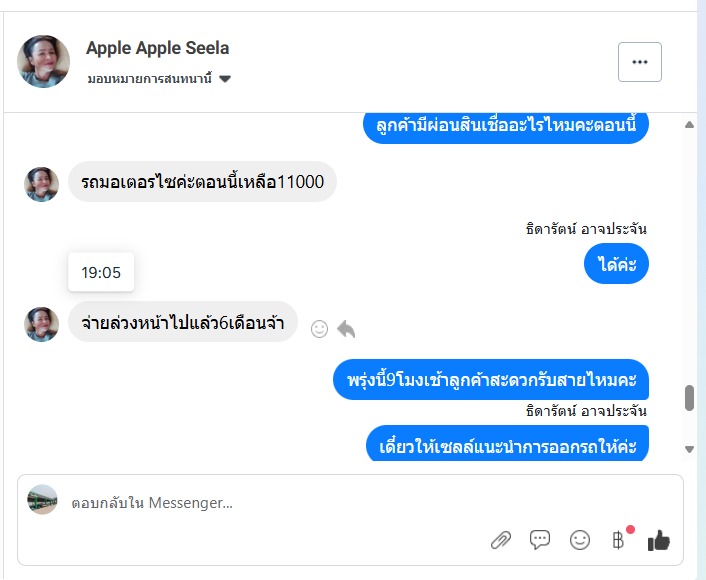This screenshot has width=706, height=580.
Task: Click Apple Apple Seela's header profile picture
Action: point(44,62)
